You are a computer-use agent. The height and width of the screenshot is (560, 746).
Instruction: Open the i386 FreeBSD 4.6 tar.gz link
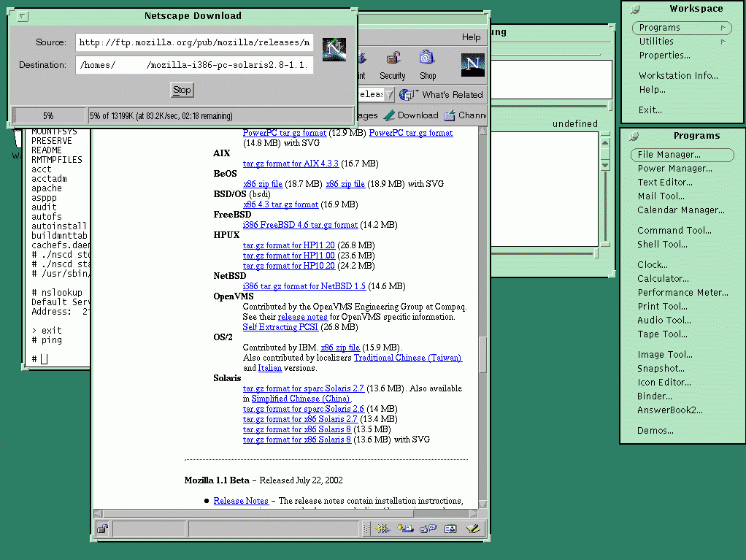click(x=300, y=225)
